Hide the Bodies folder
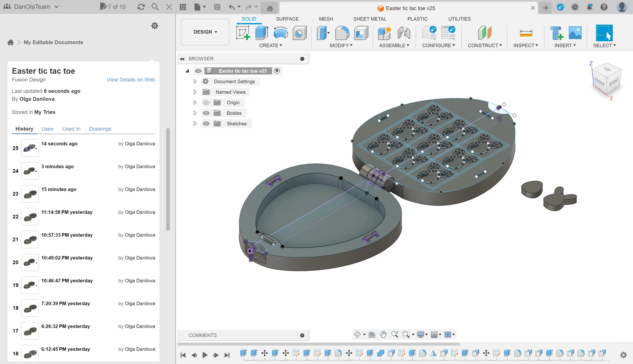This screenshot has height=364, width=633. tap(206, 113)
